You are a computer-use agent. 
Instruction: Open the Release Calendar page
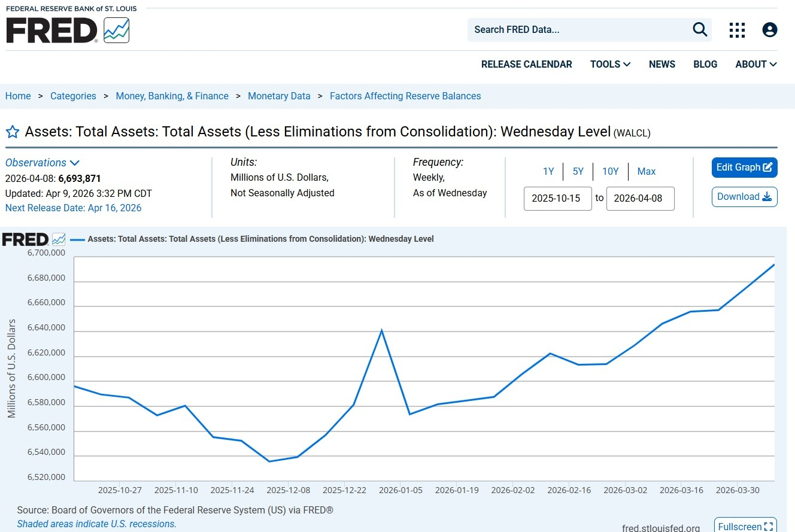tap(526, 64)
